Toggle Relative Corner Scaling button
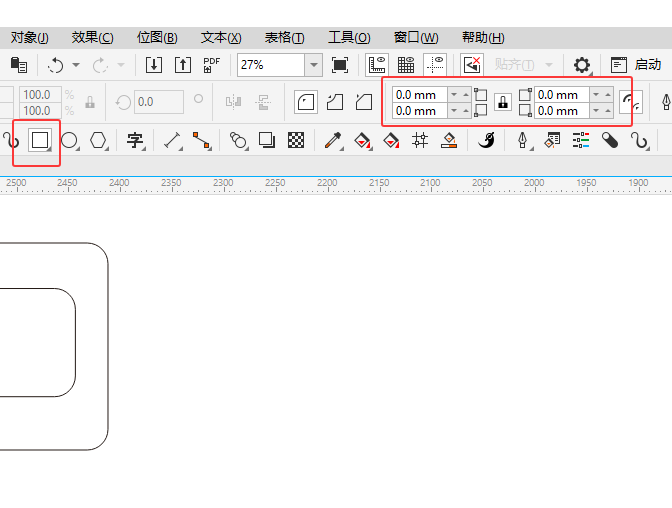Screen dimensions: 672x508 point(631,102)
